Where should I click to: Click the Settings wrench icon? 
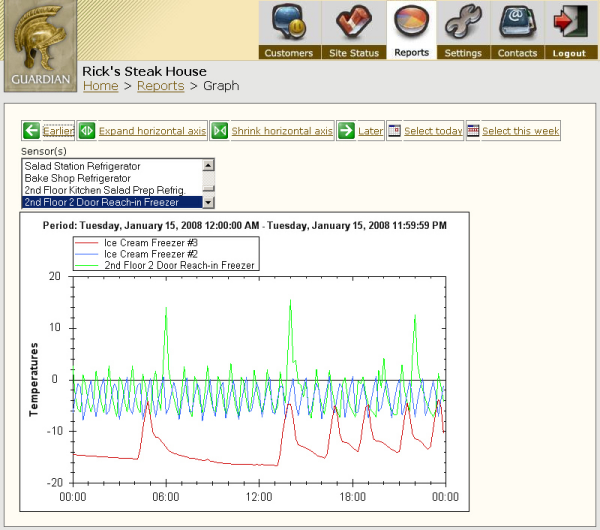click(x=462, y=22)
